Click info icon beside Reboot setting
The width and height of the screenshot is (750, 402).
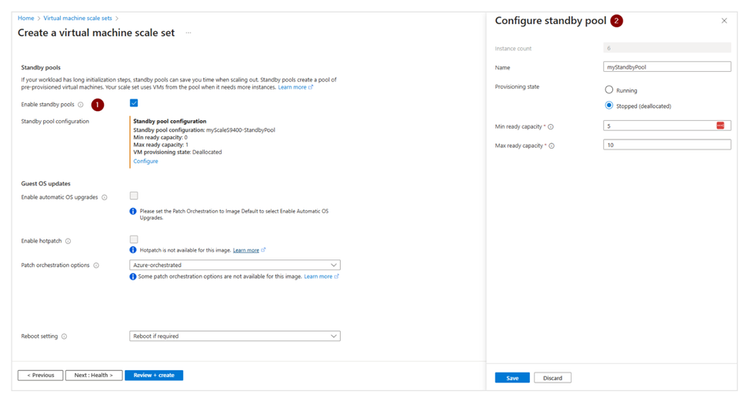(x=65, y=336)
